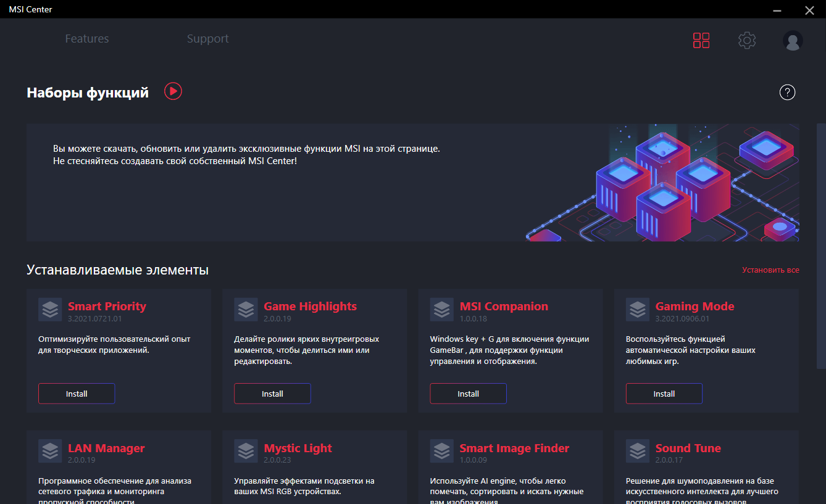Click the Наборы функций heading
The image size is (826, 504).
point(88,93)
